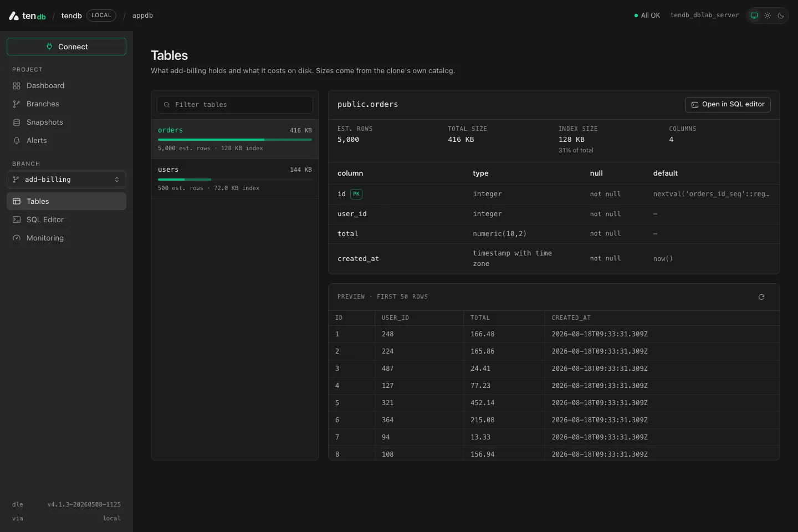Click user_id value 364
Viewport: 798px width, 532px height.
point(388,420)
